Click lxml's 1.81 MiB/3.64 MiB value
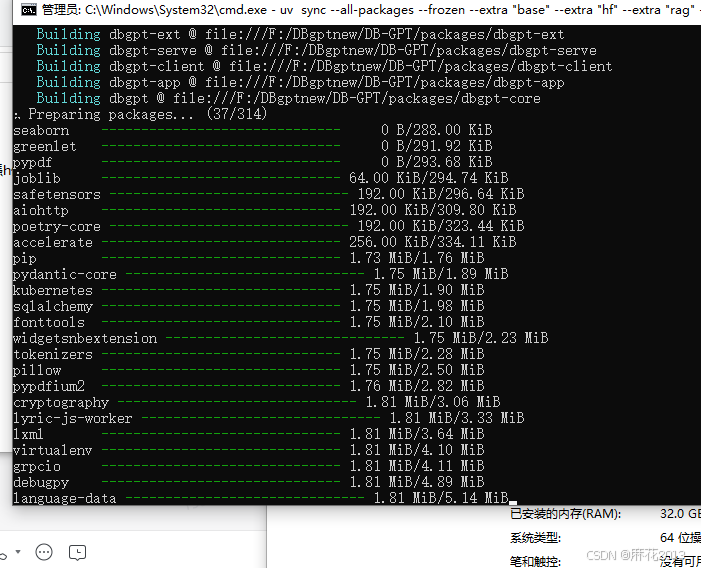The image size is (701, 568). pyautogui.click(x=417, y=434)
